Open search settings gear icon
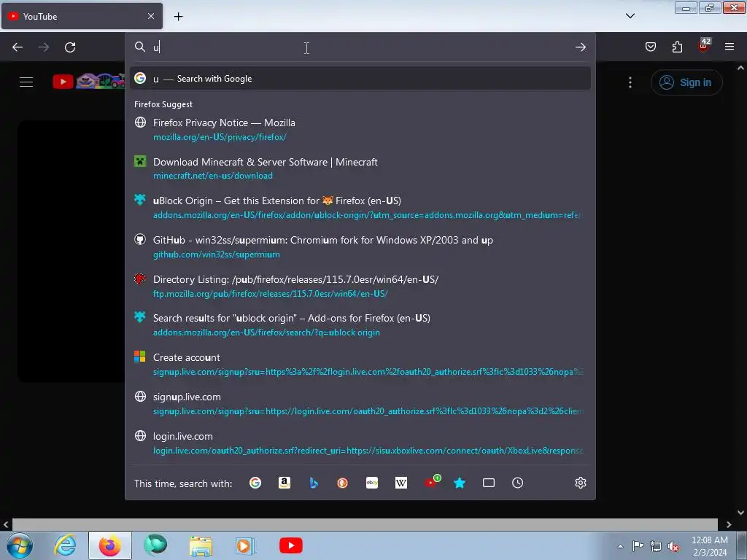 pos(580,483)
